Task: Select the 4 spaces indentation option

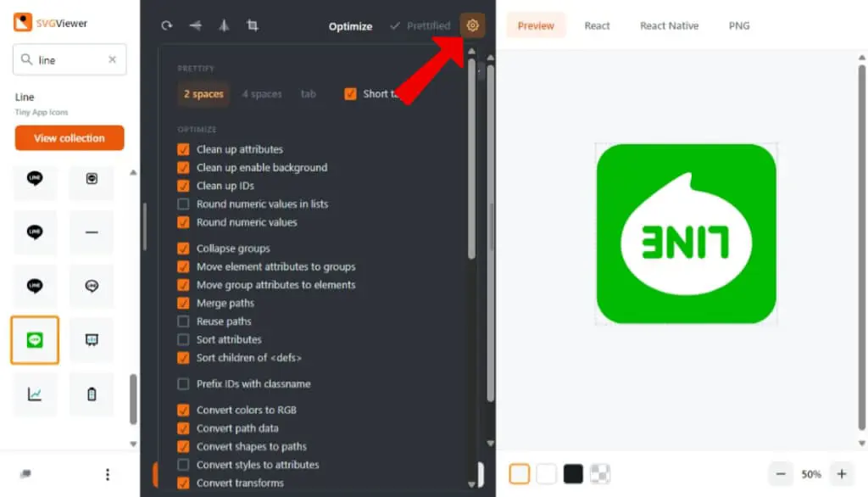Action: (262, 94)
